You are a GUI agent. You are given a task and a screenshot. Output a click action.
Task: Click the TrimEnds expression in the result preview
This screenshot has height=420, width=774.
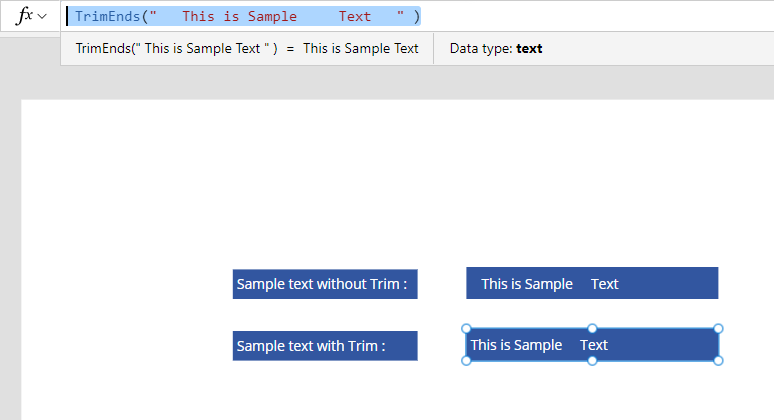pos(176,48)
